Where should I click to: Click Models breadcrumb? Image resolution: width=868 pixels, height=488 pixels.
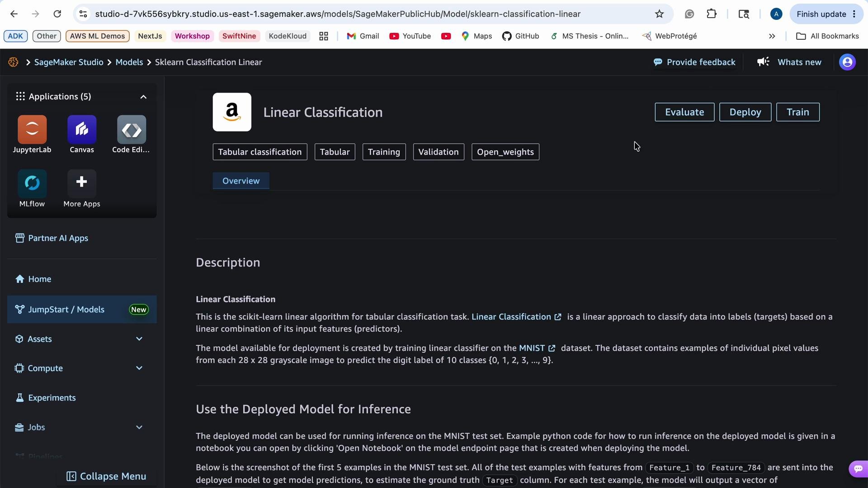point(129,62)
